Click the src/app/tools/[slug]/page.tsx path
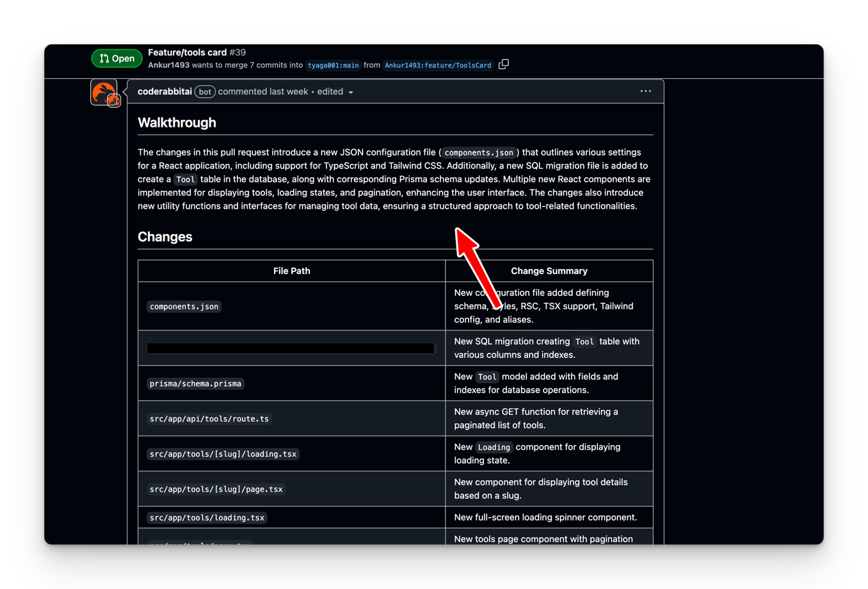The height and width of the screenshot is (589, 868). coord(216,489)
